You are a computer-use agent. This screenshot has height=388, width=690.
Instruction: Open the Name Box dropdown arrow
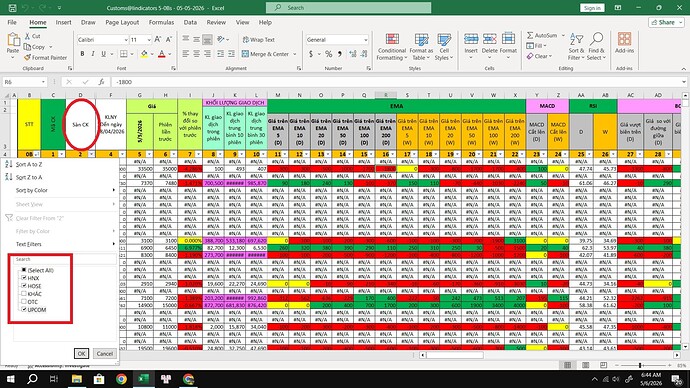[43, 82]
